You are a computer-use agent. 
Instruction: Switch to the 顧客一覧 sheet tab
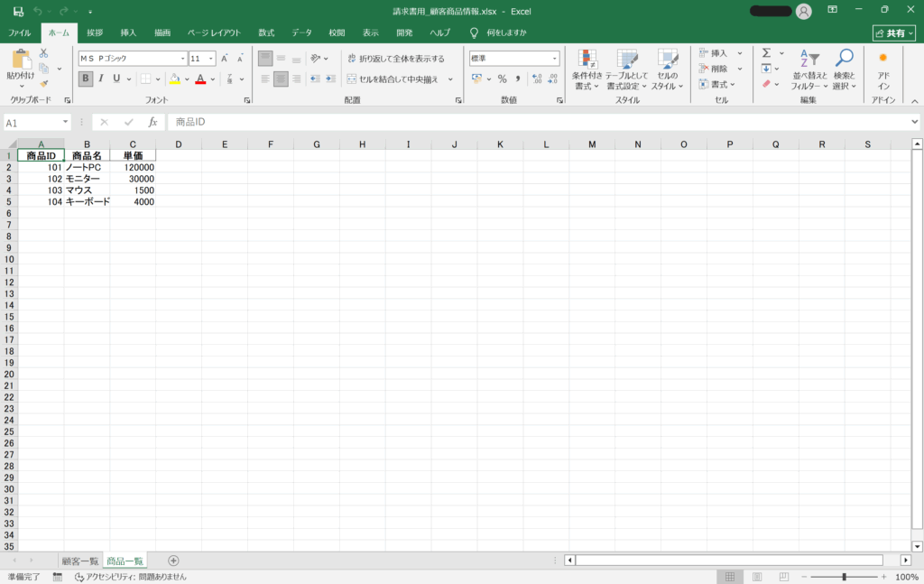pos(80,561)
